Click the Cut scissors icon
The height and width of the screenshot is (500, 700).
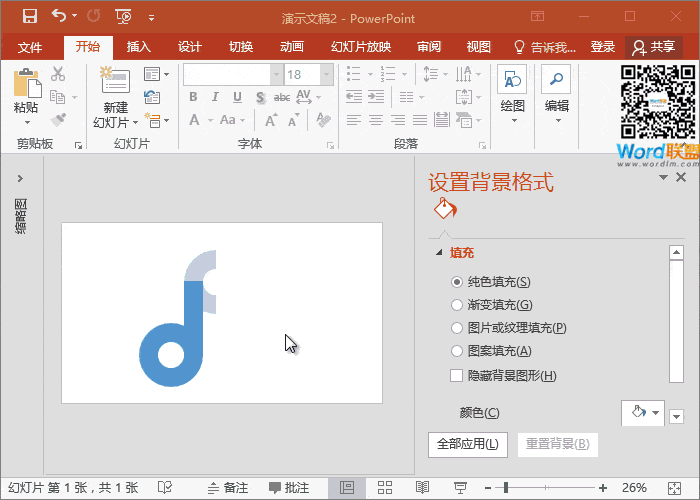(58, 74)
